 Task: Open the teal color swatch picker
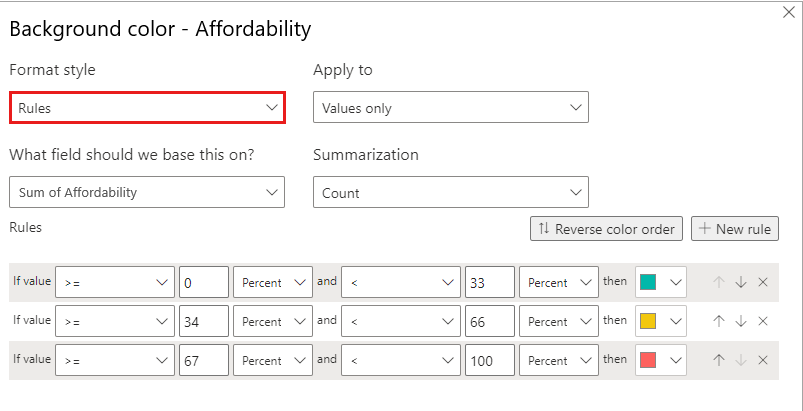pyautogui.click(x=661, y=282)
